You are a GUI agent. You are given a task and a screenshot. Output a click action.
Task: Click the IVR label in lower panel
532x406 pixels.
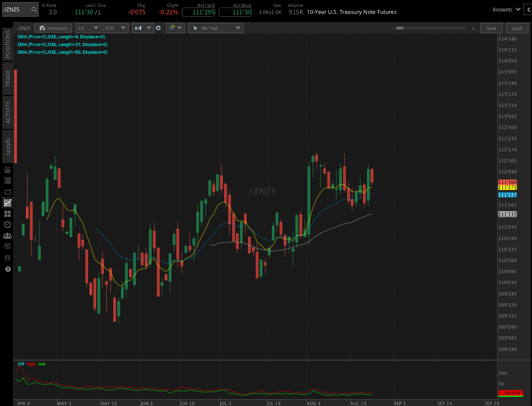pos(21,364)
